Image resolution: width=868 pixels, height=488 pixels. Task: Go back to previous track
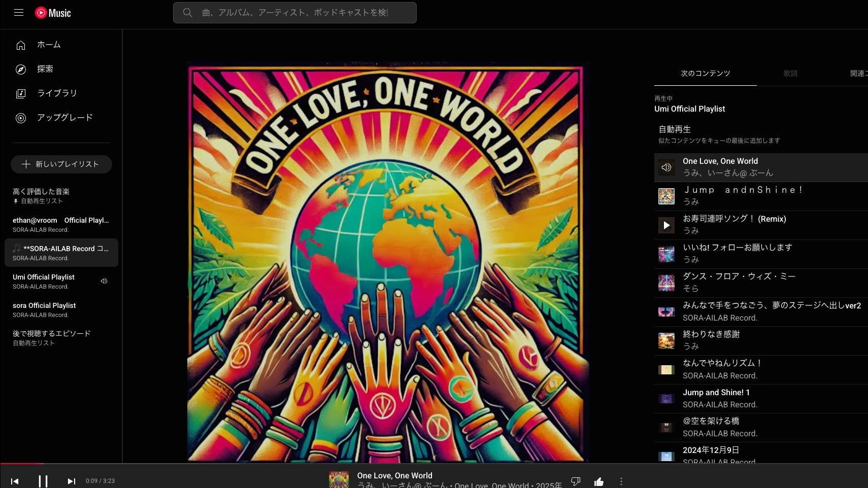15,481
